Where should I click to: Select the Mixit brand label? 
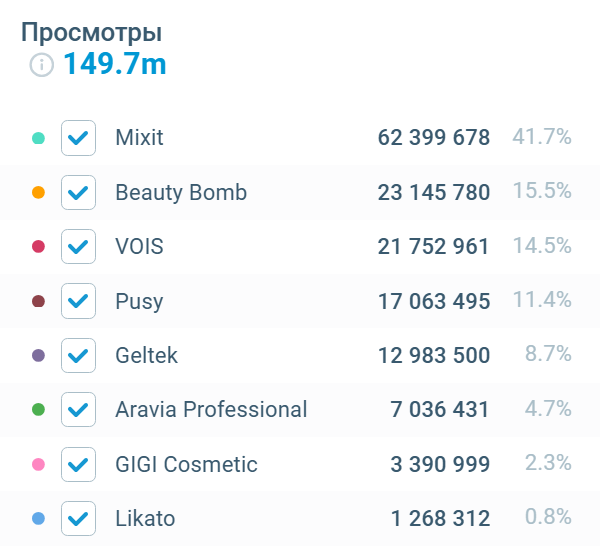139,138
